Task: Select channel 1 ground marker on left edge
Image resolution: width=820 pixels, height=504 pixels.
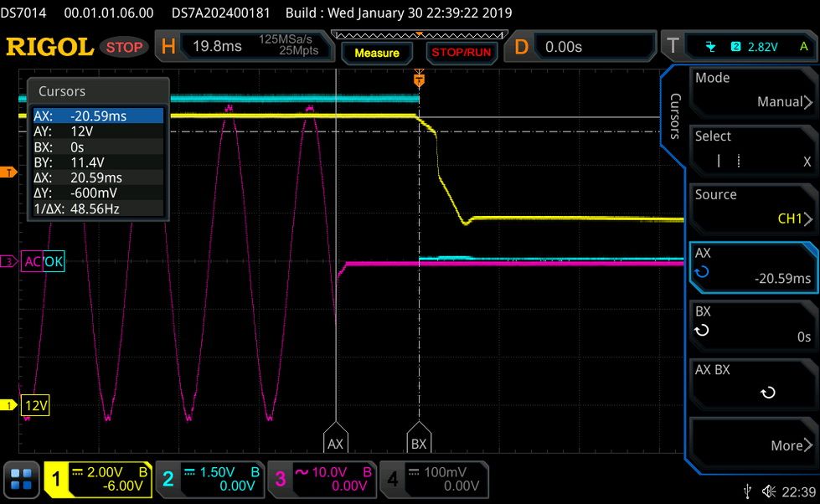Action: click(8, 405)
